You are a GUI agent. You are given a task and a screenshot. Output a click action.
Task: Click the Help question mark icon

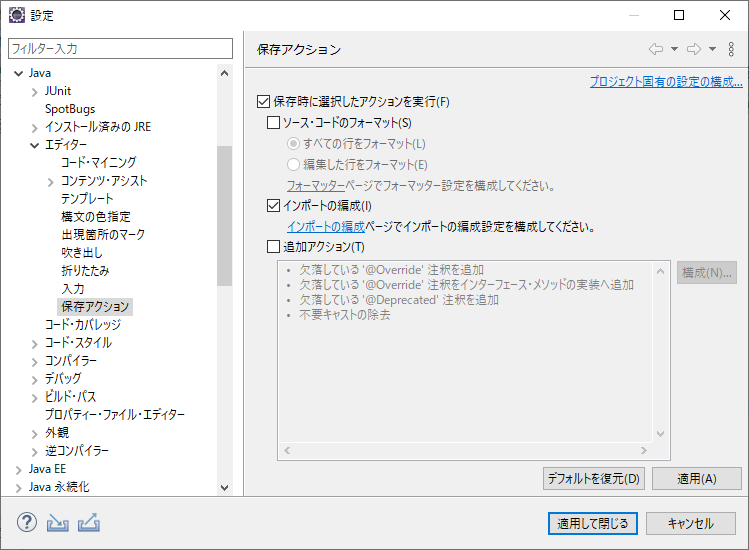(27, 522)
